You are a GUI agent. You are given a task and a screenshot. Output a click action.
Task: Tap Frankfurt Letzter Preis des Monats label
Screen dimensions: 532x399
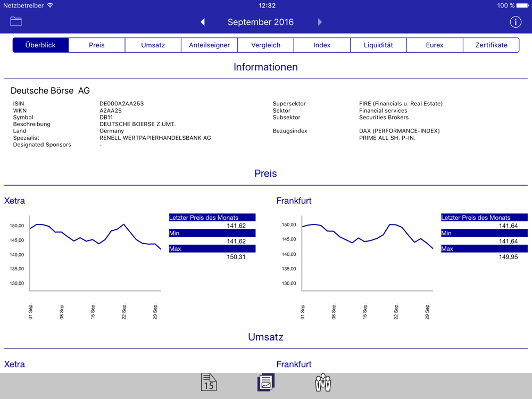pyautogui.click(x=484, y=218)
